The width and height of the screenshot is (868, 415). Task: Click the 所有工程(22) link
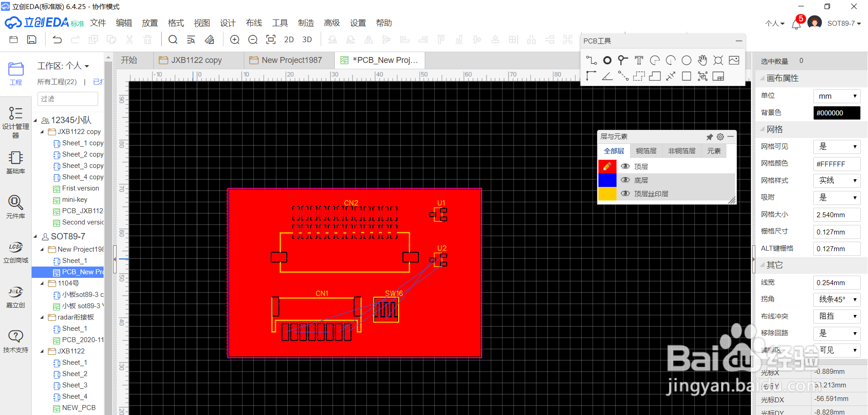tap(57, 82)
